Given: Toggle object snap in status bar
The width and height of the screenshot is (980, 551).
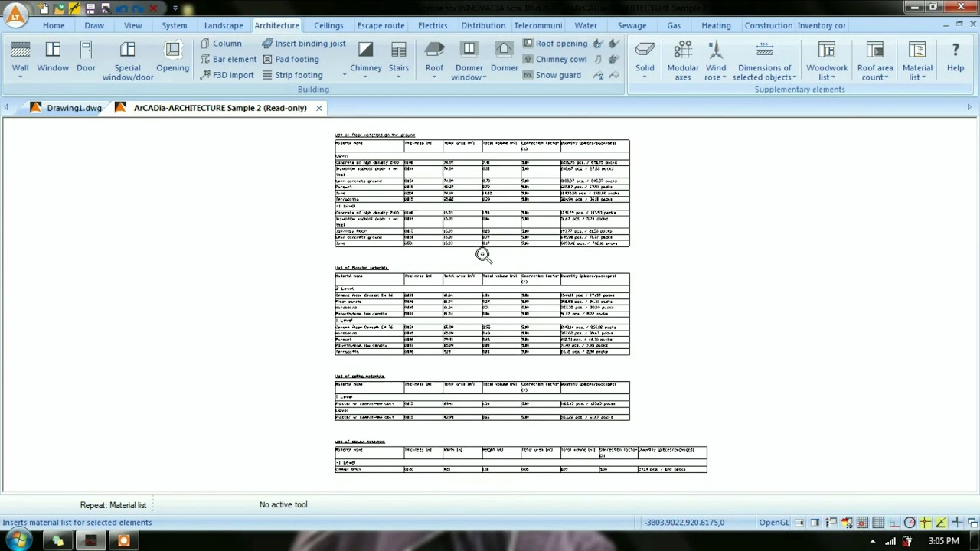Looking at the screenshot, I should (925, 523).
